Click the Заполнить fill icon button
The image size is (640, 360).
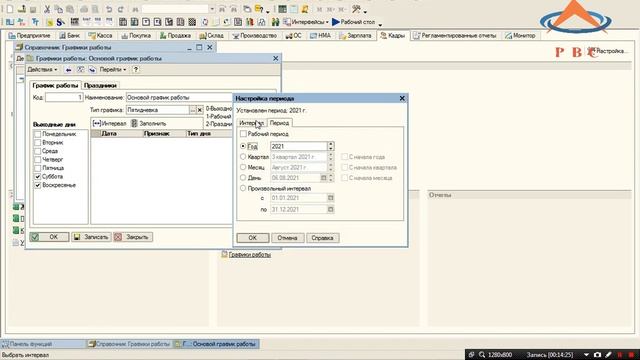point(149,123)
